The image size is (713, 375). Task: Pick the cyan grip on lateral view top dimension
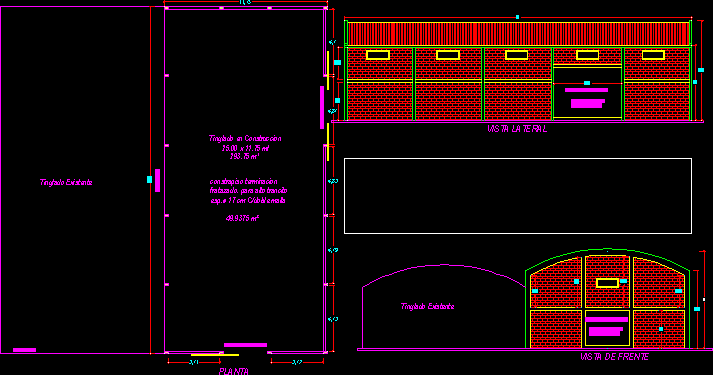point(517,17)
